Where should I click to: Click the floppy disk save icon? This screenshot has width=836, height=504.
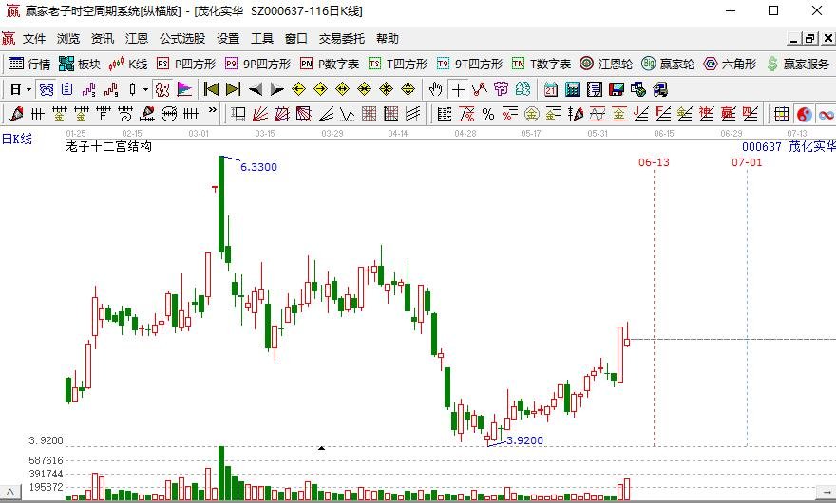(x=617, y=89)
